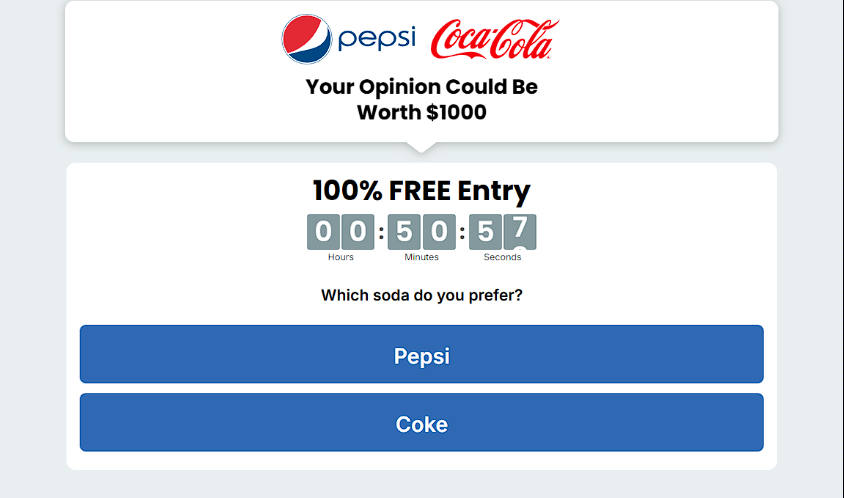844x498 pixels.
Task: Click the colon between minutes and seconds
Action: click(462, 233)
